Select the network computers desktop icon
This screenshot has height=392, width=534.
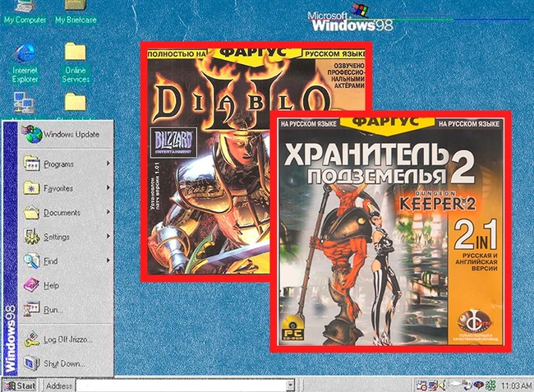[x=24, y=103]
